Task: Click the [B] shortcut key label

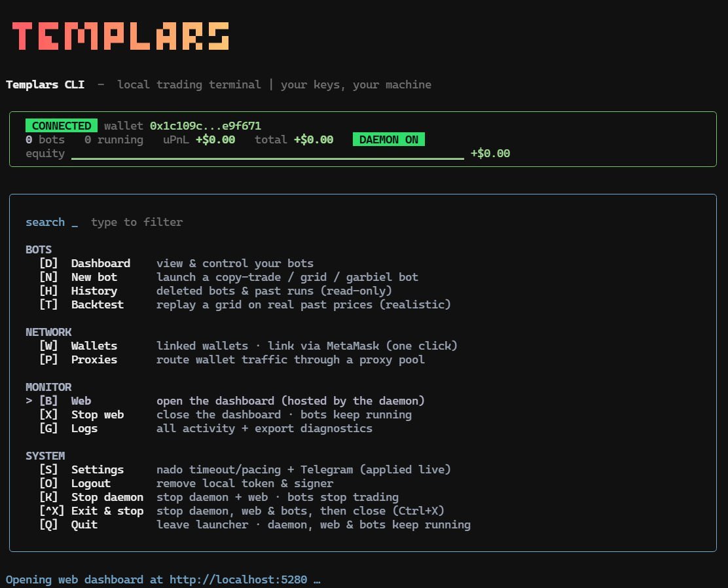Action: coord(48,401)
